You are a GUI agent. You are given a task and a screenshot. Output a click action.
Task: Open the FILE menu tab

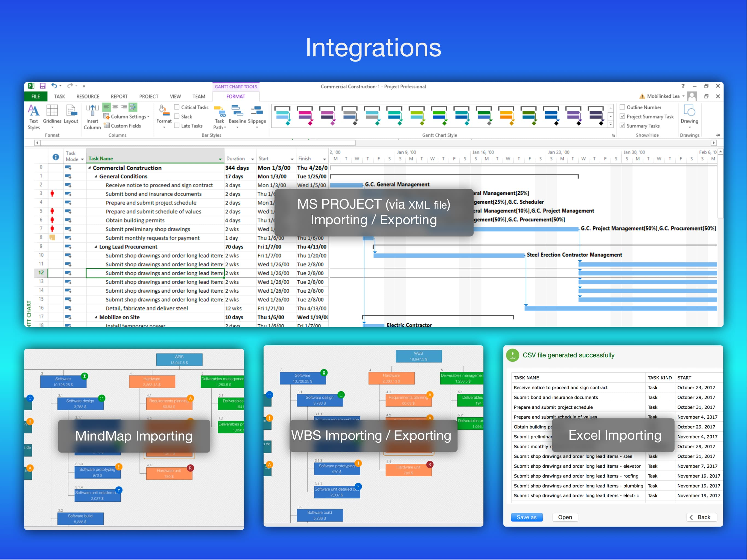36,97
